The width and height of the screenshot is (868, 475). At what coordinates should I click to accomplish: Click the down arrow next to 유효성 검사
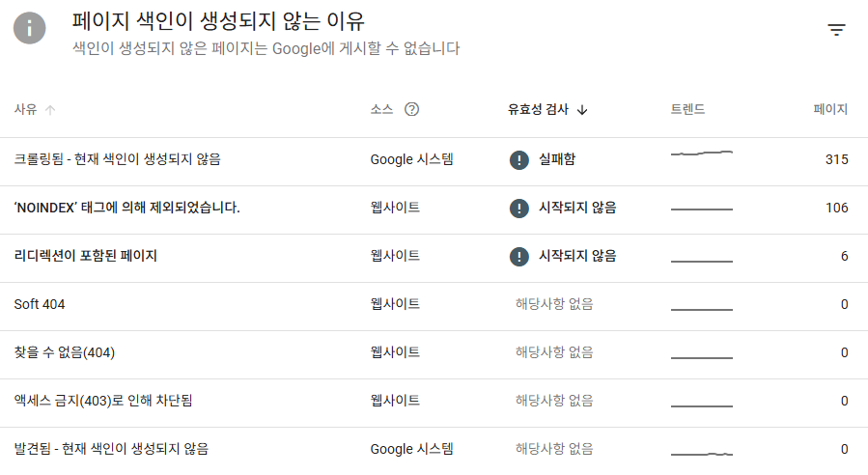[582, 110]
